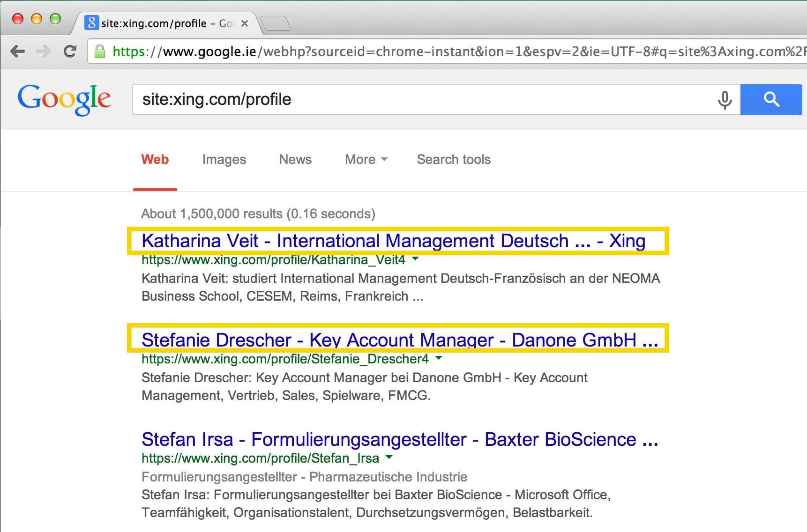Expand dropdown arrow beside Stefan_Irsa URL

tap(389, 457)
